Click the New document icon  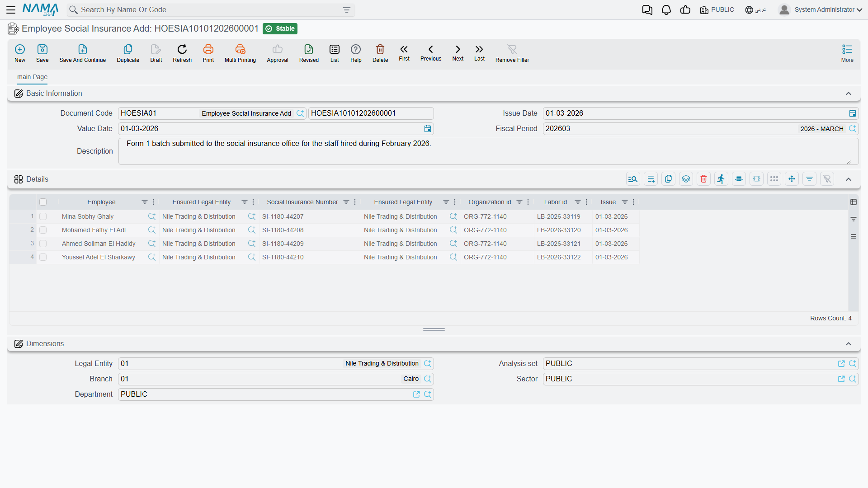pos(20,53)
